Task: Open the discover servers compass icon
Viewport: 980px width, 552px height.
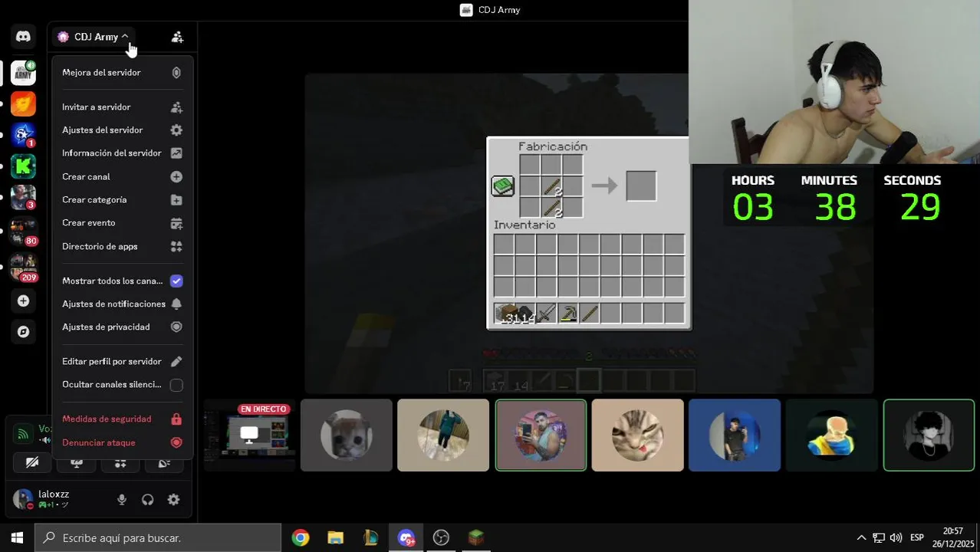Action: [23, 332]
